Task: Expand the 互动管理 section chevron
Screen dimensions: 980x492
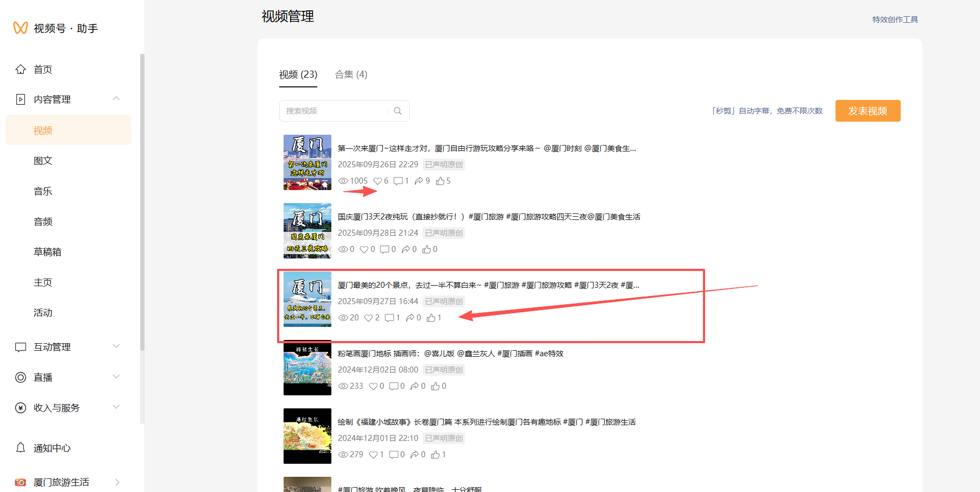Action: (x=116, y=346)
